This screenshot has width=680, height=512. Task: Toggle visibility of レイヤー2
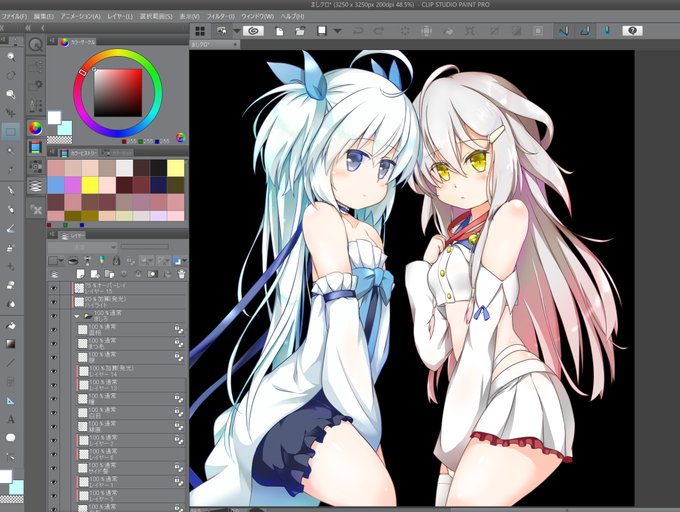[54, 440]
